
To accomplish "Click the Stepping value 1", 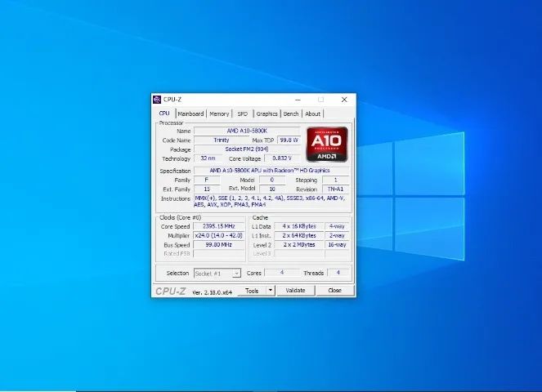I will point(336,180).
